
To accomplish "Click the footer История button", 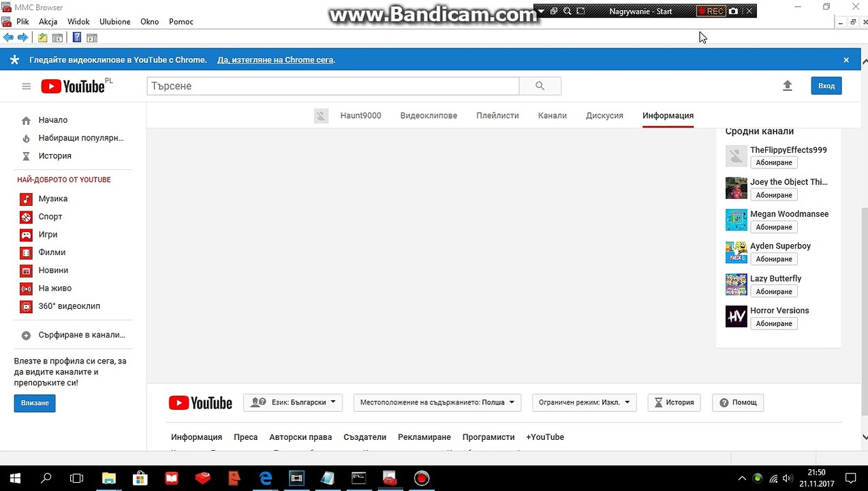I will 674,402.
